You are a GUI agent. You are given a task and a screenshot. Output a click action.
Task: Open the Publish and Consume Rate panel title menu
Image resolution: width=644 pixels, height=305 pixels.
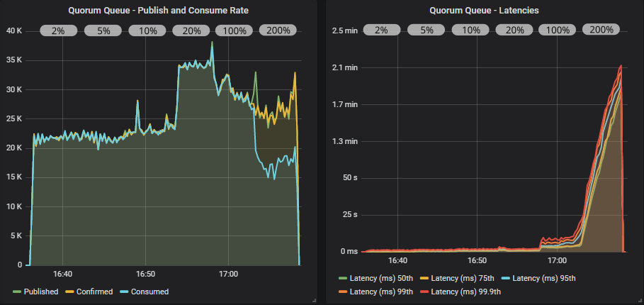[163, 10]
